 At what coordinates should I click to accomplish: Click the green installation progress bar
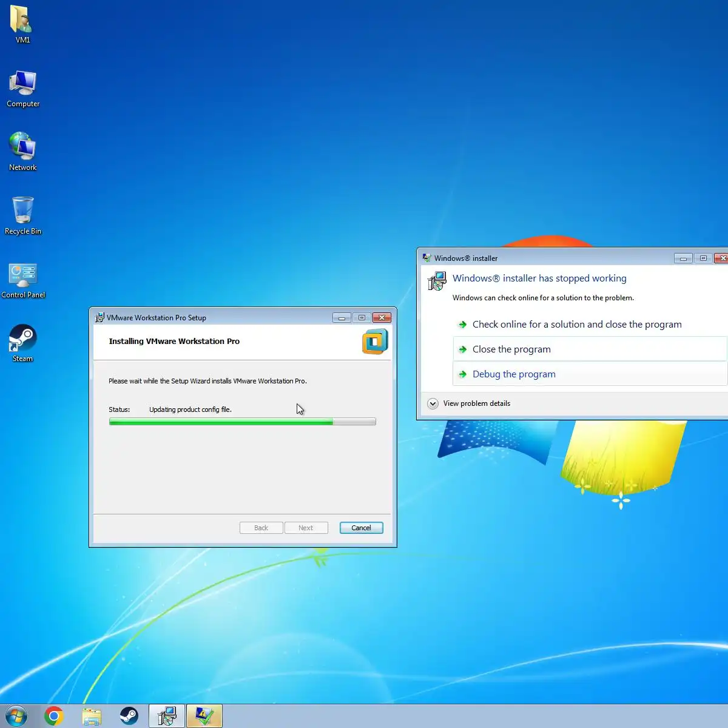click(x=243, y=422)
